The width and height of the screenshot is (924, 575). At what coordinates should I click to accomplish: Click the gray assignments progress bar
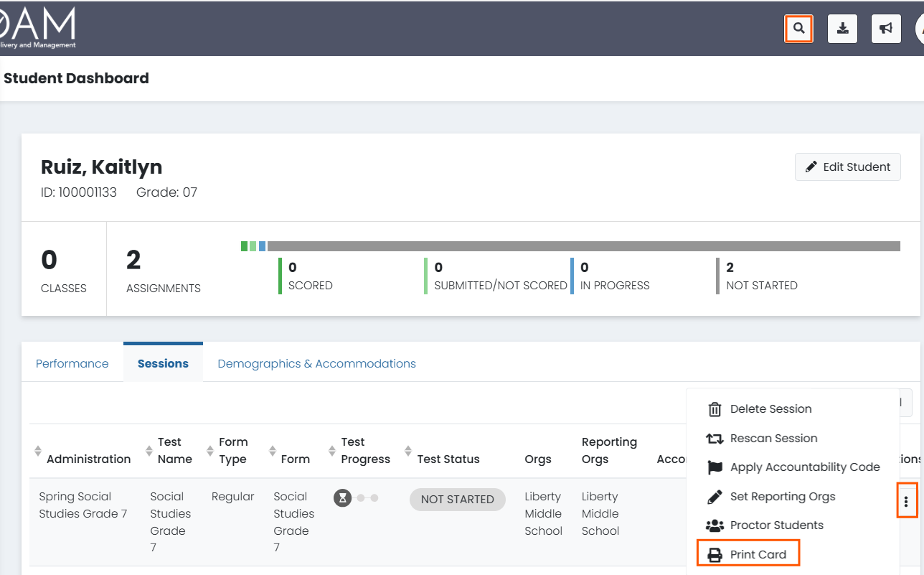[x=584, y=246]
